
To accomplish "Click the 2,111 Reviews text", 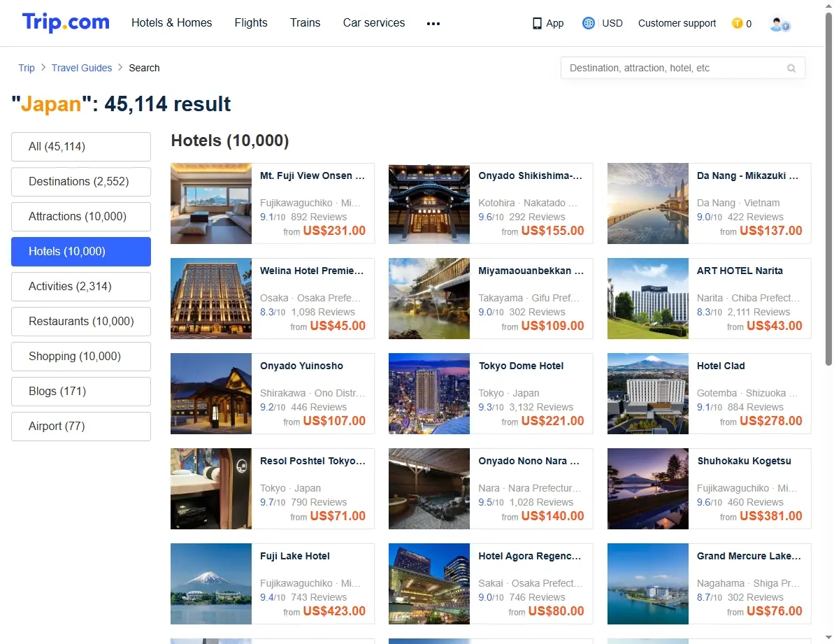I will [759, 312].
